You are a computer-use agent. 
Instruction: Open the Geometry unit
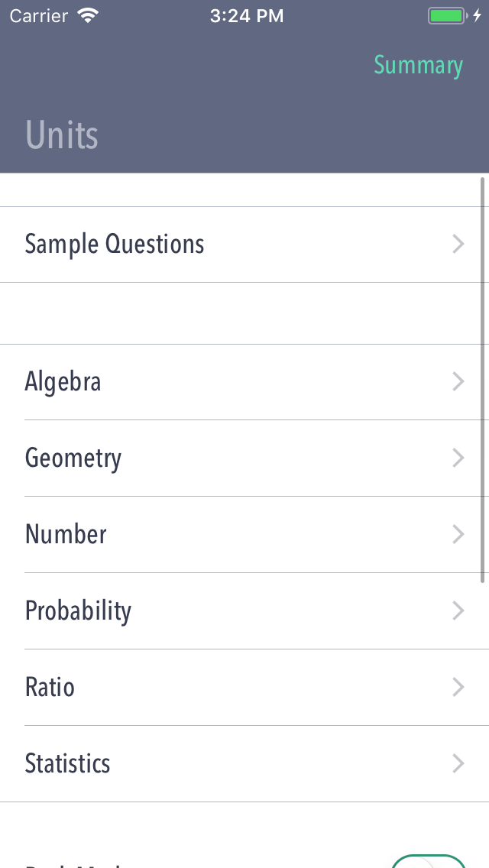coord(73,458)
